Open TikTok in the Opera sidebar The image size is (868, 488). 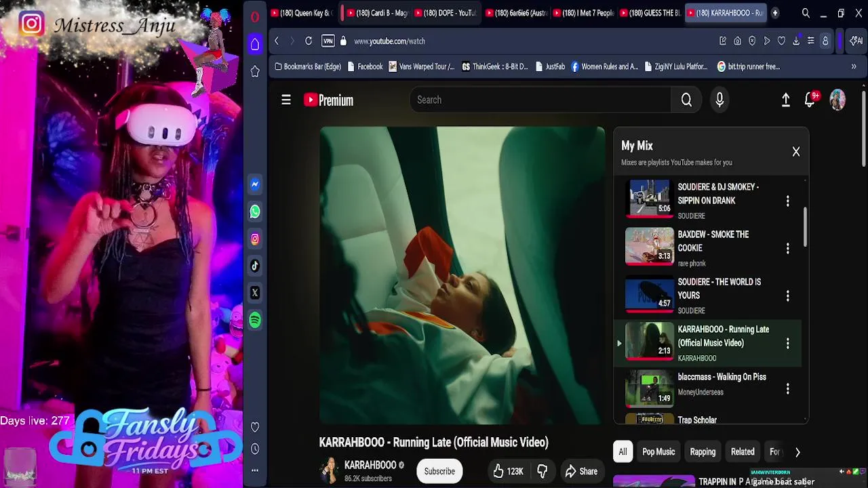pos(255,266)
